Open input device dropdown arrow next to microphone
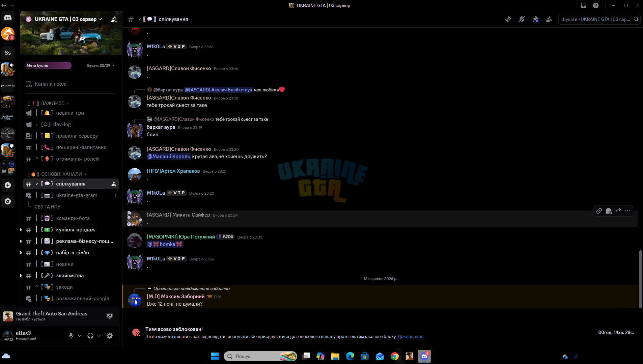The width and height of the screenshot is (643, 364). click(80, 336)
